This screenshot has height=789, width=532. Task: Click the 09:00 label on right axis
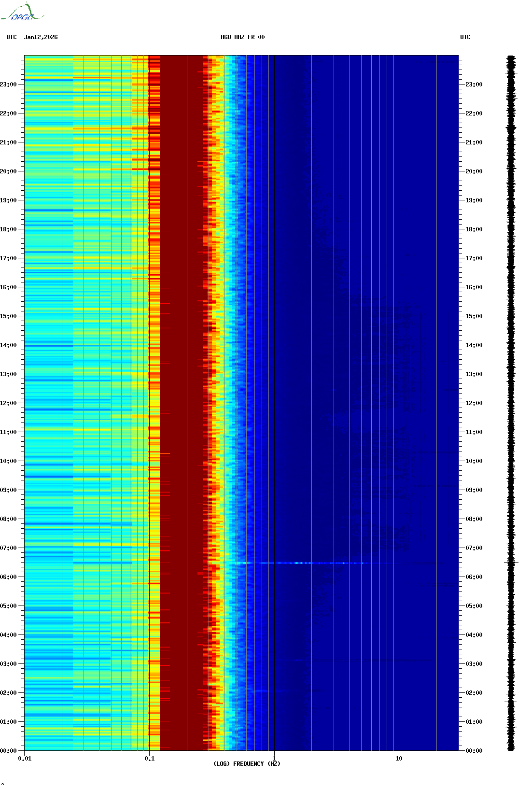coord(474,490)
